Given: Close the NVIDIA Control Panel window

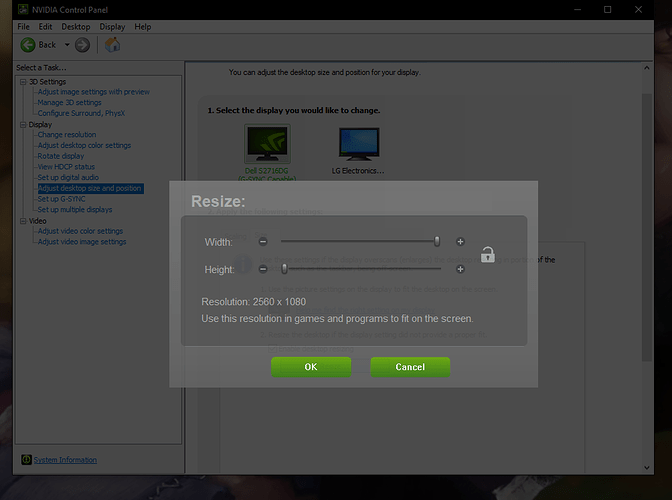Looking at the screenshot, I should 638,9.
